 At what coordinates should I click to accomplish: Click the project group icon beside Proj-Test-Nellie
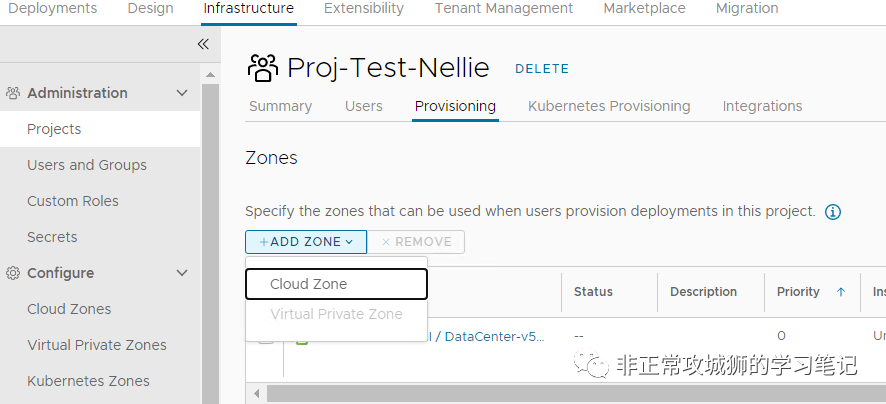(x=262, y=68)
